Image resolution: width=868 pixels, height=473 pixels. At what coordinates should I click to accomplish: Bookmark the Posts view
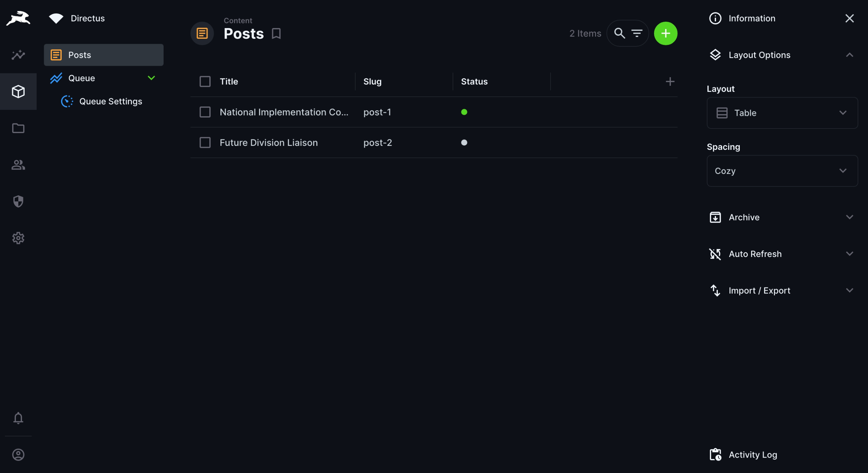[276, 33]
